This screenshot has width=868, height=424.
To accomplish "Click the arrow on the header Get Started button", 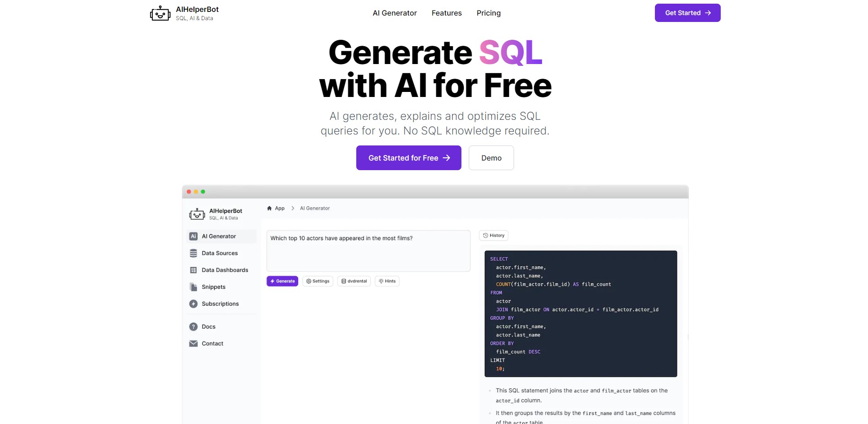I will pyautogui.click(x=708, y=13).
